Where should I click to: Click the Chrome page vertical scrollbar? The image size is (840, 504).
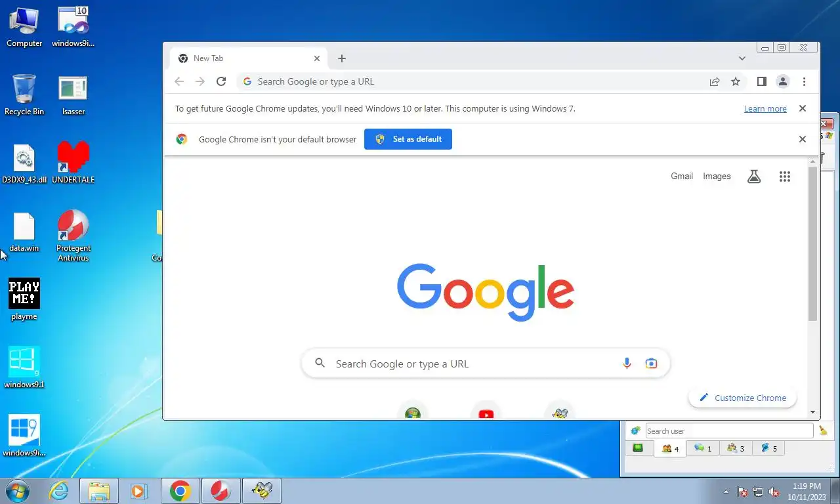click(x=813, y=244)
